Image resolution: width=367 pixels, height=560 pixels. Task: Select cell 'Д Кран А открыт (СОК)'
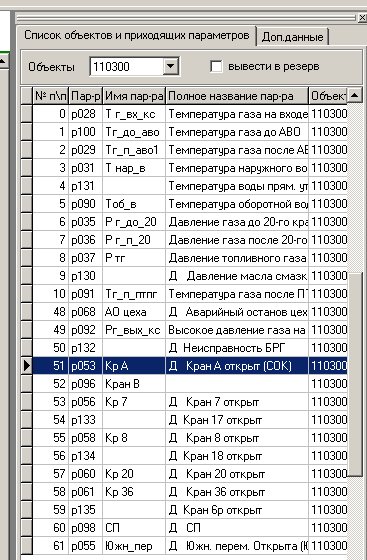click(x=237, y=366)
